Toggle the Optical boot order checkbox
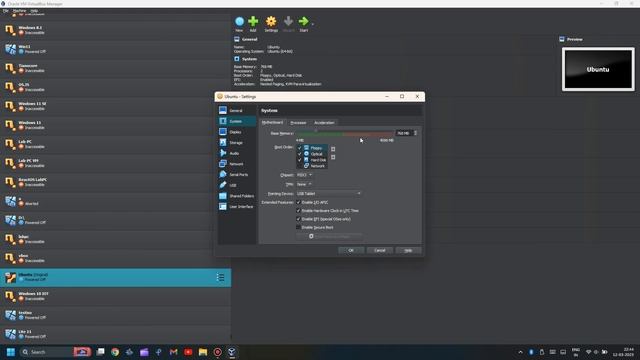This screenshot has height=360, width=640. point(300,154)
